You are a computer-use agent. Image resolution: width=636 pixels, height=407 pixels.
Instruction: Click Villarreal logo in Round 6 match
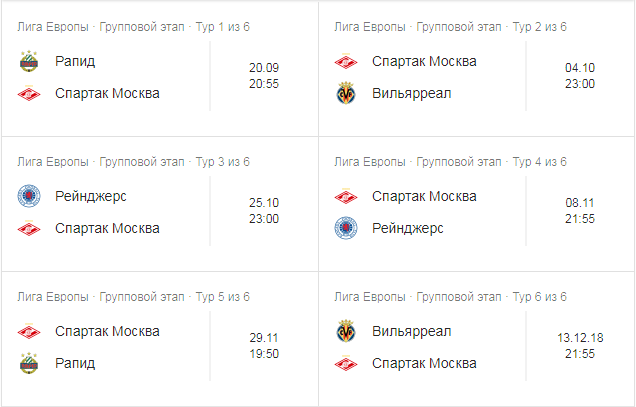point(346,331)
